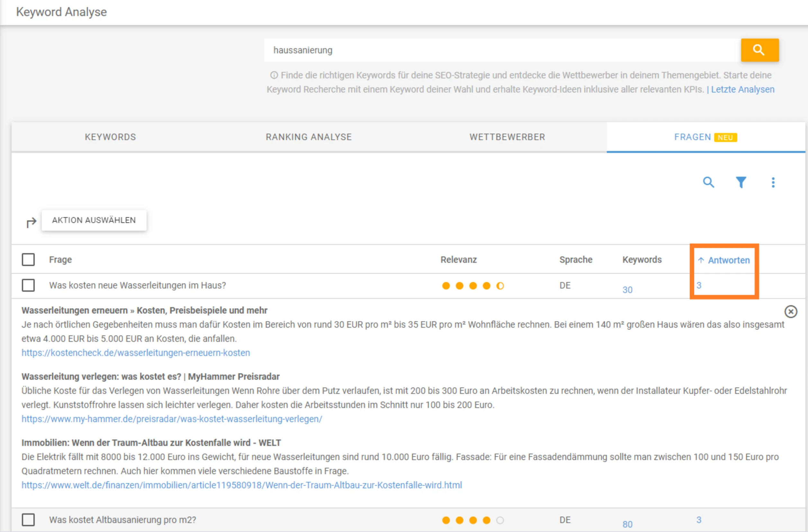
Task: Click the arrow icon beside Aktion auswählen
Action: 31,222
